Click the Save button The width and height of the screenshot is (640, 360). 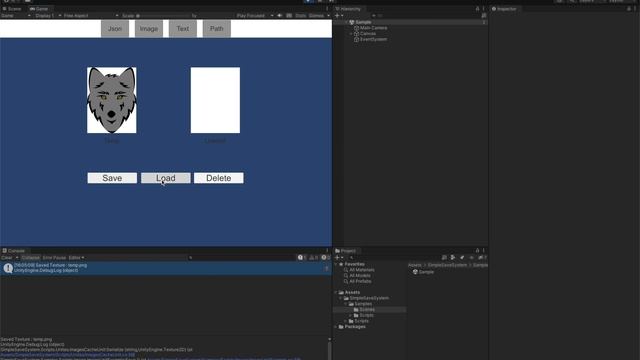112,178
